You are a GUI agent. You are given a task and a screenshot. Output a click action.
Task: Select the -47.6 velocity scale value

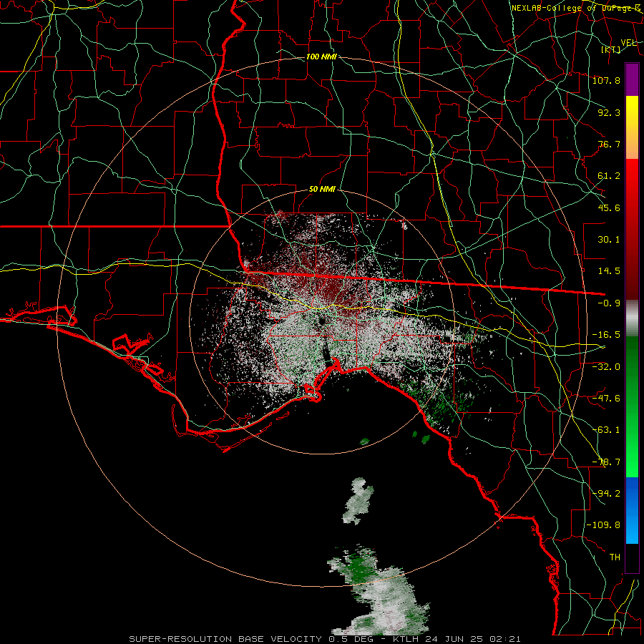point(606,399)
